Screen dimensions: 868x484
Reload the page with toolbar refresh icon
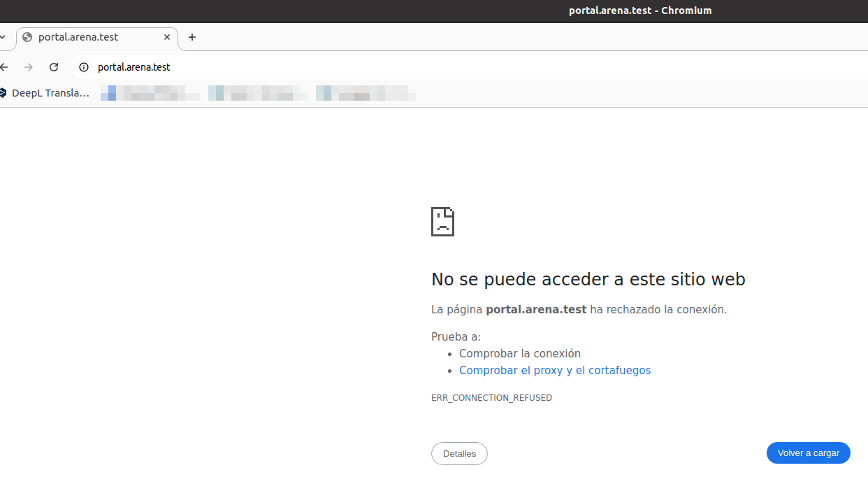coord(54,67)
